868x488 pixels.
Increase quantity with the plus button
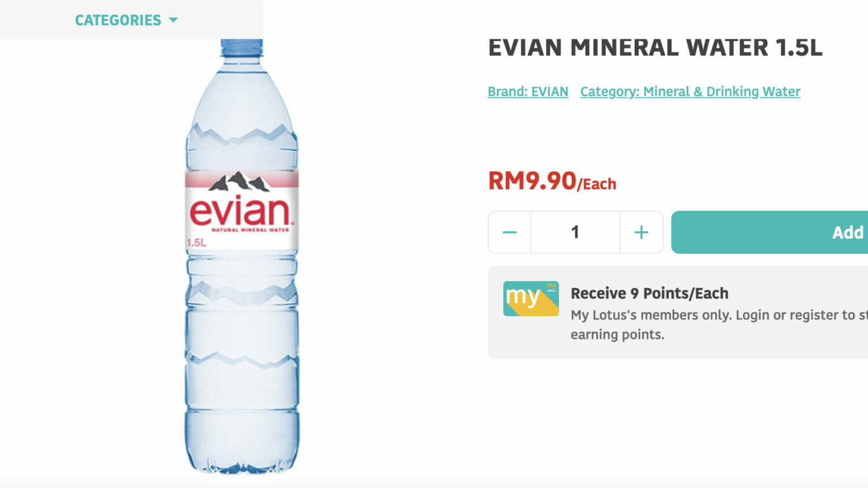coord(641,232)
